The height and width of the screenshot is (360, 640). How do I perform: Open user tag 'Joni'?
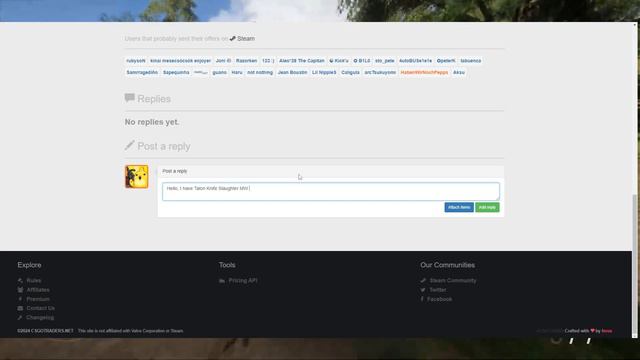[x=223, y=61]
